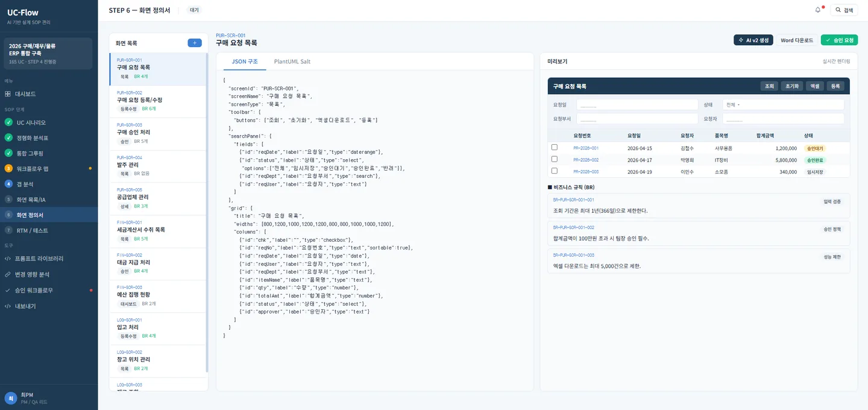Switch to the JSON 구조 tab
Screen dimensions: 868x410
pos(245,61)
